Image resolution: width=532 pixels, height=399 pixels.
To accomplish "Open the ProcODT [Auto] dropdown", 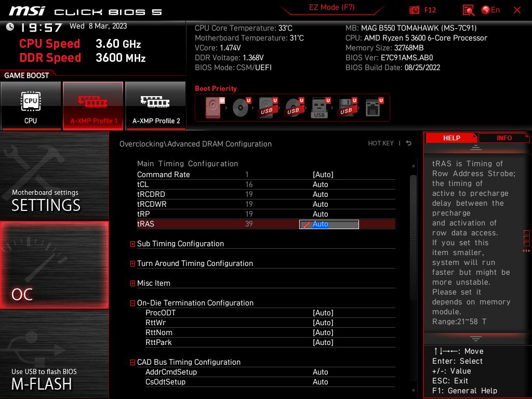I will click(x=323, y=312).
